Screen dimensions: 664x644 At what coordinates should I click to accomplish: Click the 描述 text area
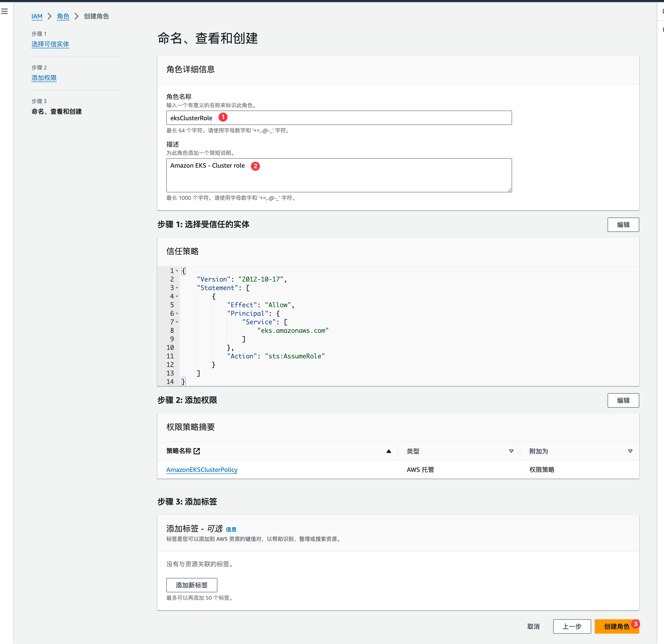339,175
